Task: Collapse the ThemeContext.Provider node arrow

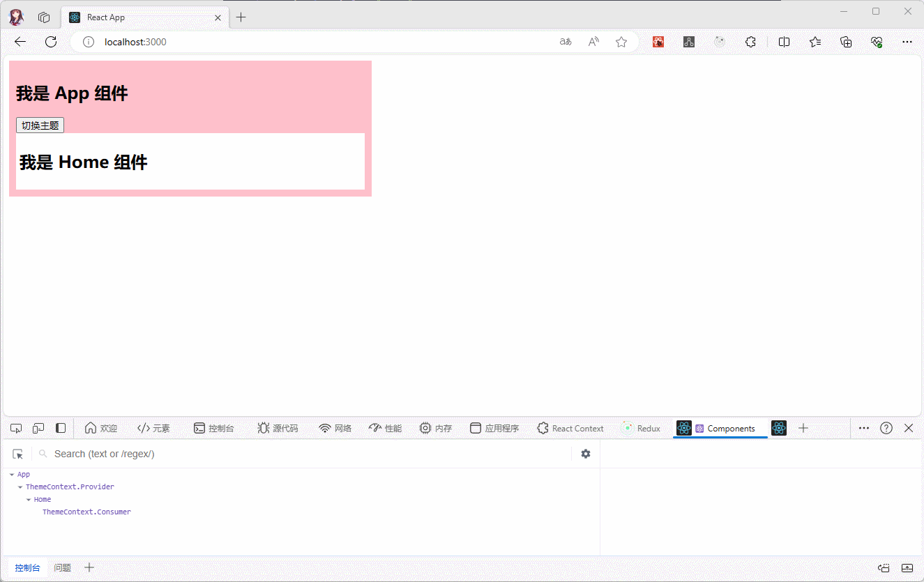Action: click(20, 487)
